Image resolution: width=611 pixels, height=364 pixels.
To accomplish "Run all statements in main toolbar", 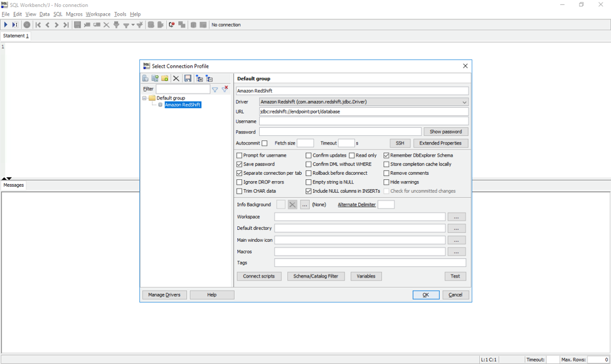I will tap(6, 24).
